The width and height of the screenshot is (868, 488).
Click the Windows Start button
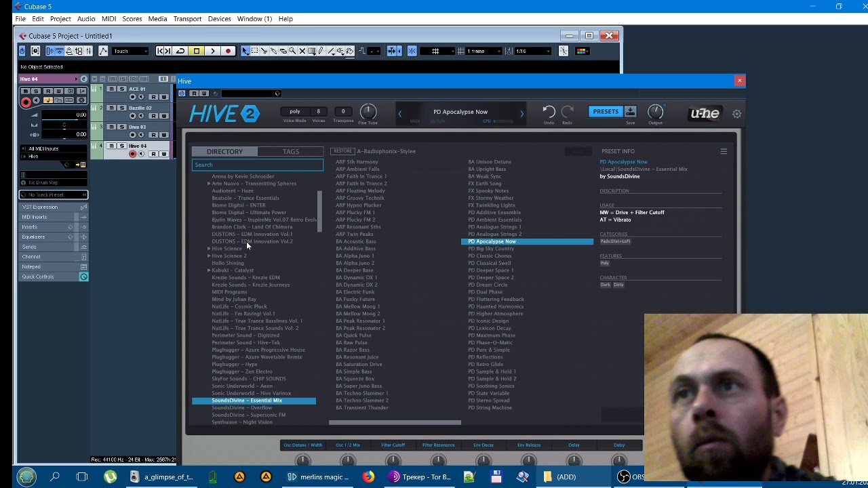pyautogui.click(x=26, y=477)
